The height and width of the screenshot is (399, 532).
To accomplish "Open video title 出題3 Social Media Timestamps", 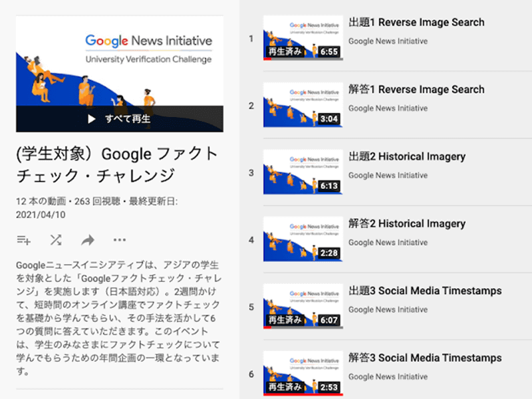I will coord(425,291).
